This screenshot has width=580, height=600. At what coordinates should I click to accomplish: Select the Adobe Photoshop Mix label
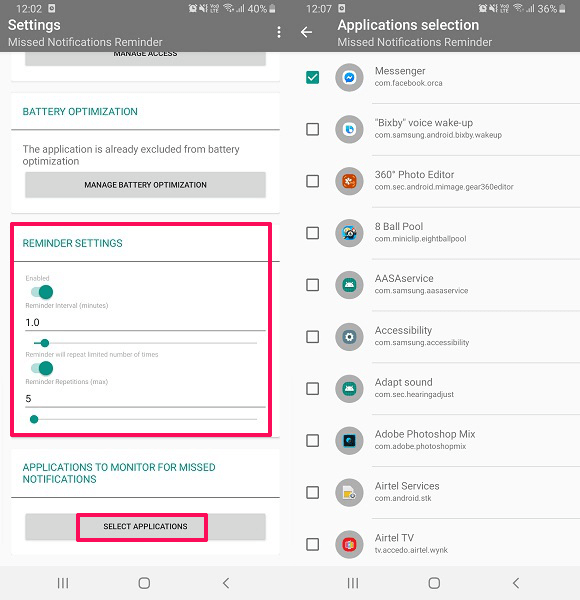(x=425, y=434)
